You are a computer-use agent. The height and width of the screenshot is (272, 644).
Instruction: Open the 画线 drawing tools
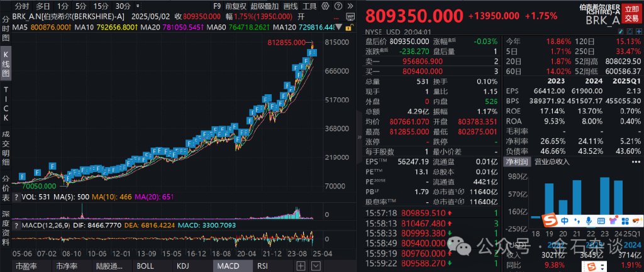point(291,6)
